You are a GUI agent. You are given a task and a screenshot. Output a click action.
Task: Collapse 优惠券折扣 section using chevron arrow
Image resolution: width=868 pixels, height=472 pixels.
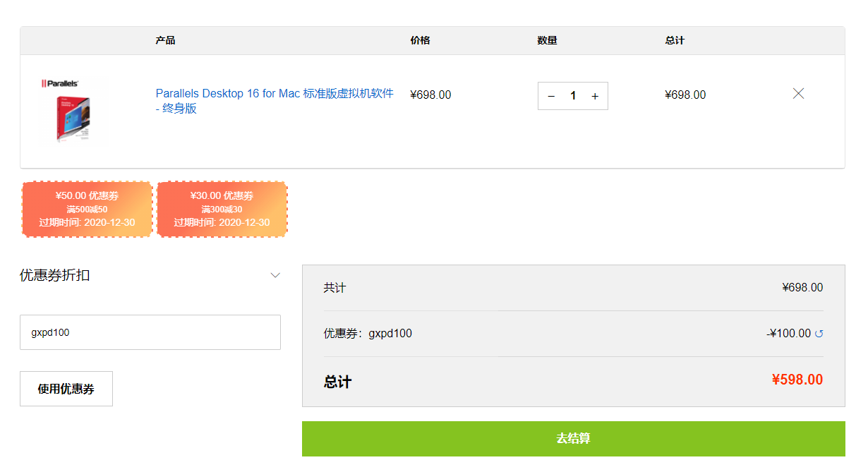point(275,275)
